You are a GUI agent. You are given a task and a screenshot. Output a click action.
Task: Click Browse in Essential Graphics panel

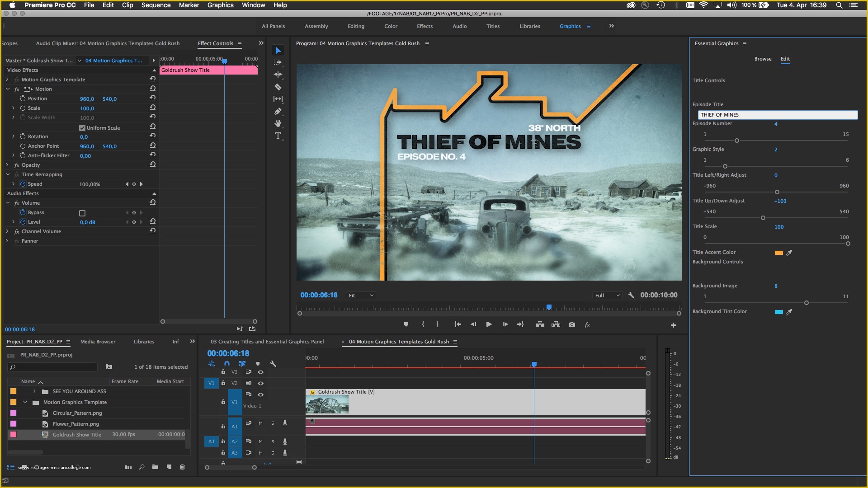click(x=763, y=58)
